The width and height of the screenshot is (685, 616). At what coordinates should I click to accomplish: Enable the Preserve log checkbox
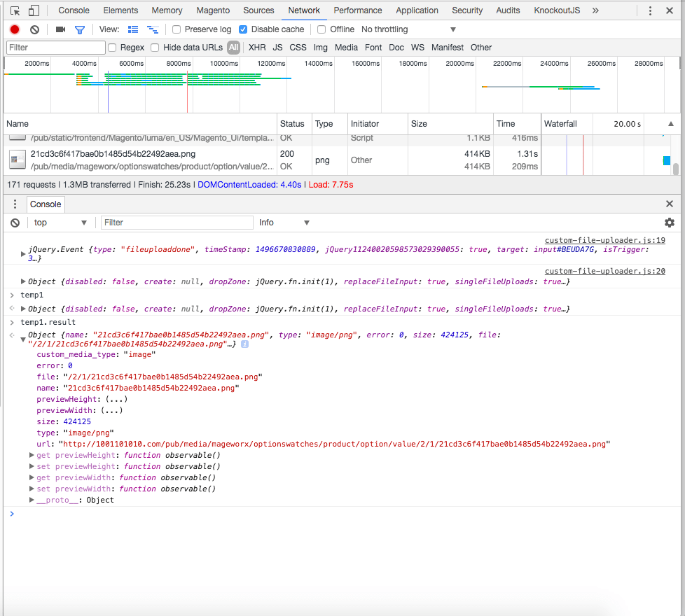pyautogui.click(x=176, y=29)
